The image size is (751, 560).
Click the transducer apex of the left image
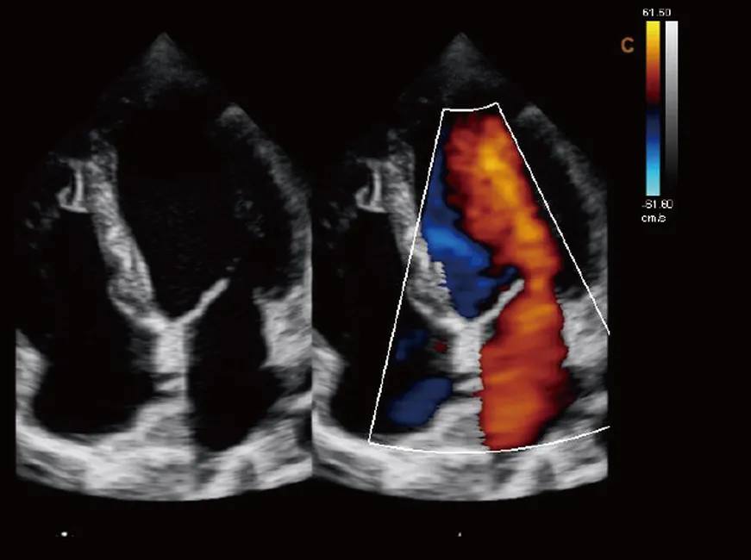(x=164, y=39)
